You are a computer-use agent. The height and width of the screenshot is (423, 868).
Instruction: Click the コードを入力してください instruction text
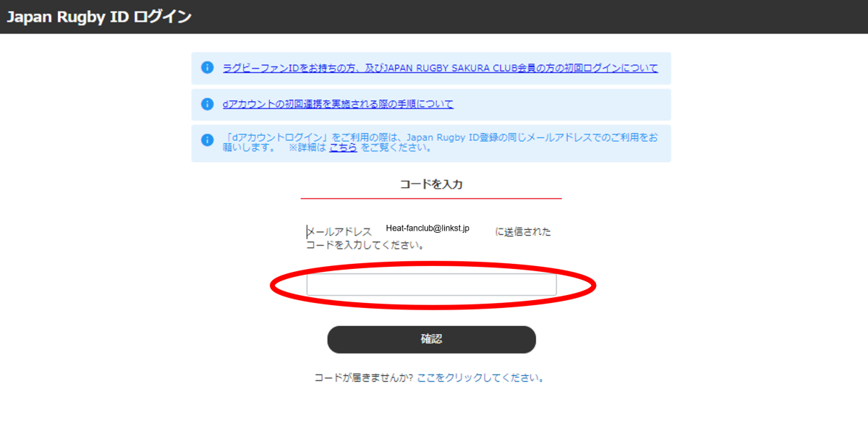pyautogui.click(x=365, y=245)
